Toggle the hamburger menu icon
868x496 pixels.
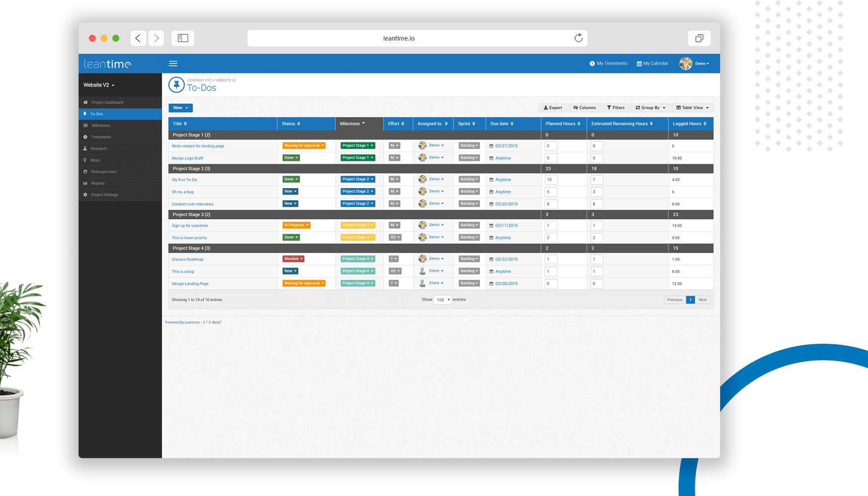(x=173, y=63)
